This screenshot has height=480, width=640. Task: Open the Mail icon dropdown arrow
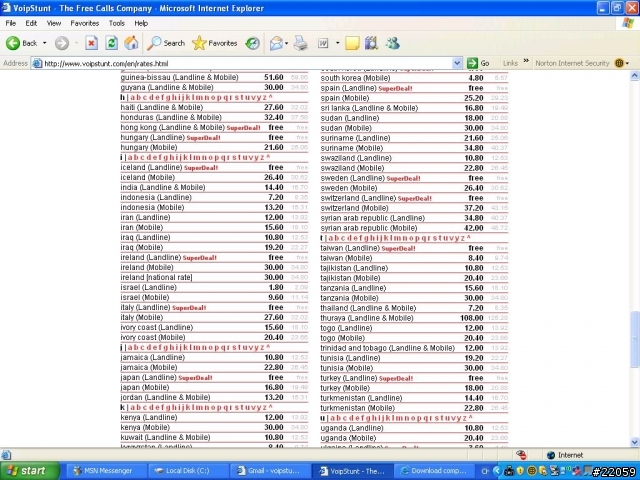[x=287, y=43]
